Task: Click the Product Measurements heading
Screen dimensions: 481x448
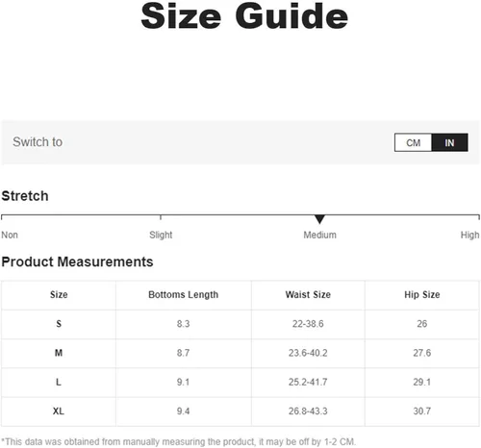Action: pyautogui.click(x=77, y=261)
